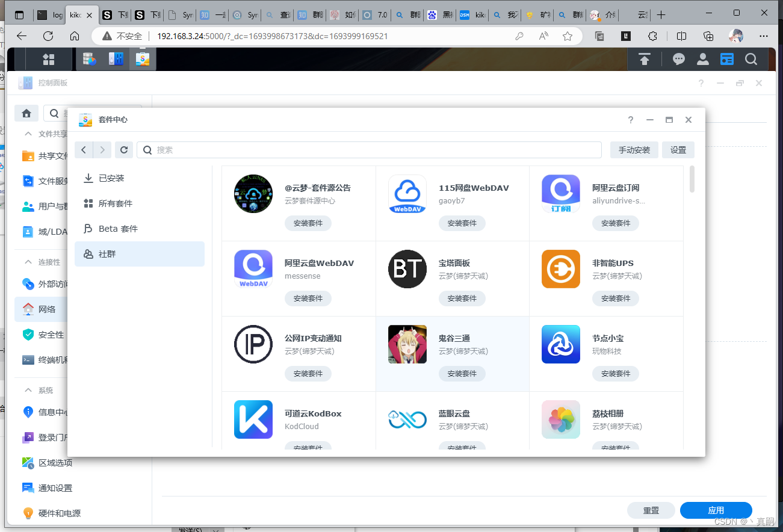Open DSM user account options icon
This screenshot has height=532, width=783.
pyautogui.click(x=703, y=59)
